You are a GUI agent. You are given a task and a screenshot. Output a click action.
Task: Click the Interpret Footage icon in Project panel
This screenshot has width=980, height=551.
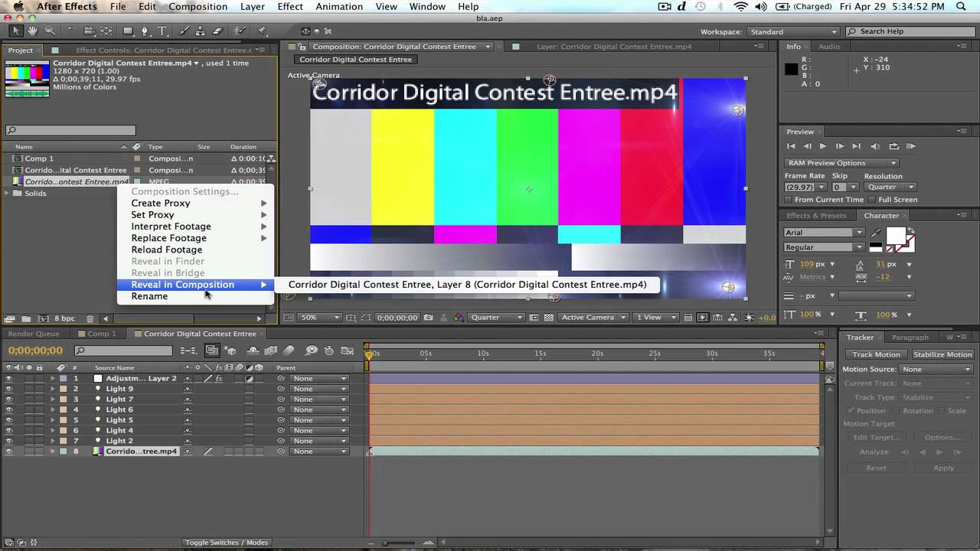[10, 318]
